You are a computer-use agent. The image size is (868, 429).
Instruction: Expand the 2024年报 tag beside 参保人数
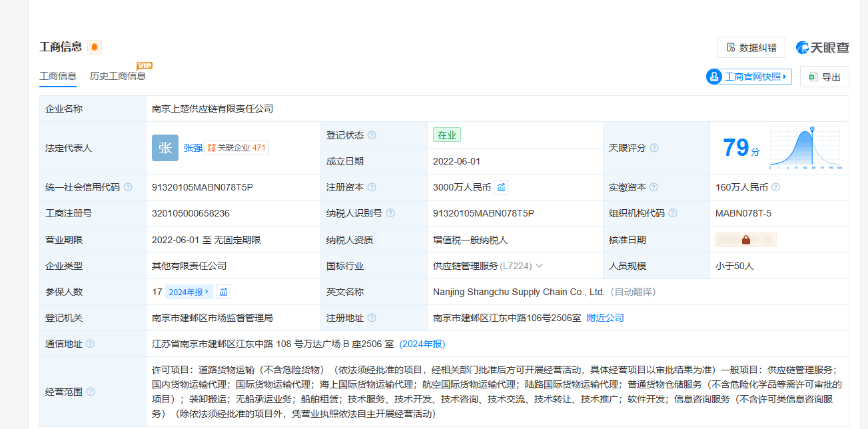click(x=189, y=292)
